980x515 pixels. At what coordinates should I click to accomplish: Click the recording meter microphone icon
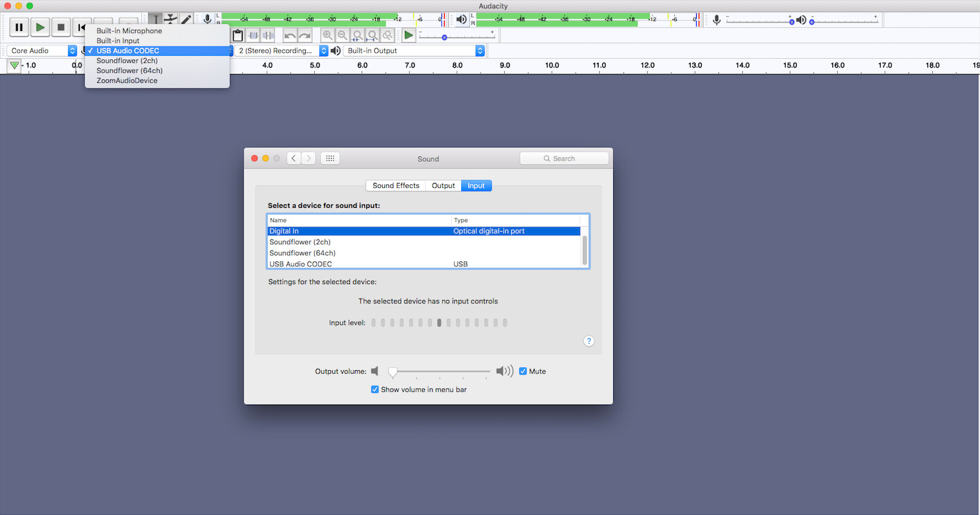[x=208, y=19]
